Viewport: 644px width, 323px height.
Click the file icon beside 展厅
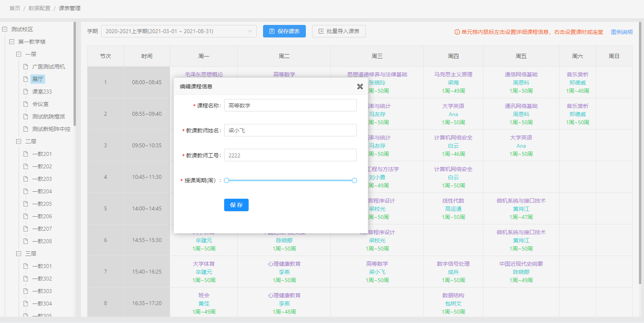click(26, 79)
